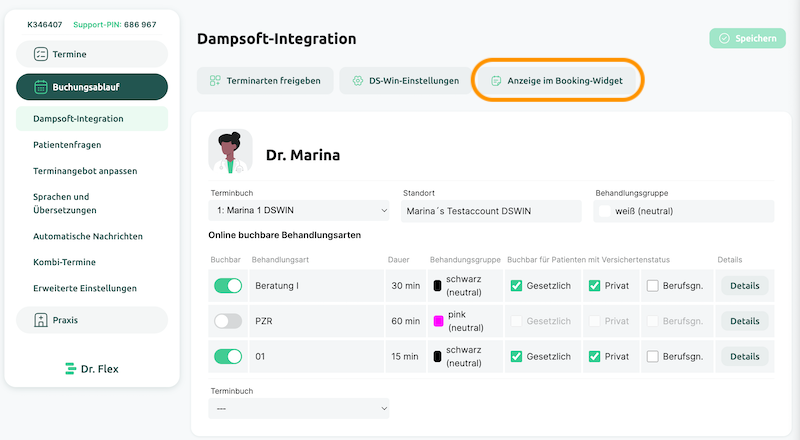Click the 'Dr. Marina' heading
The height and width of the screenshot is (440, 800).
point(303,155)
